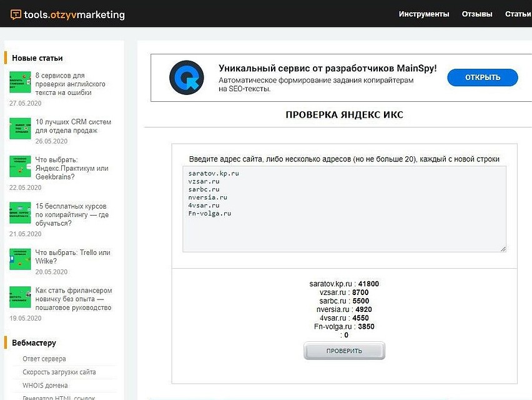
Task: Click saratov.kp.ru line in the textarea
Action: [214, 173]
